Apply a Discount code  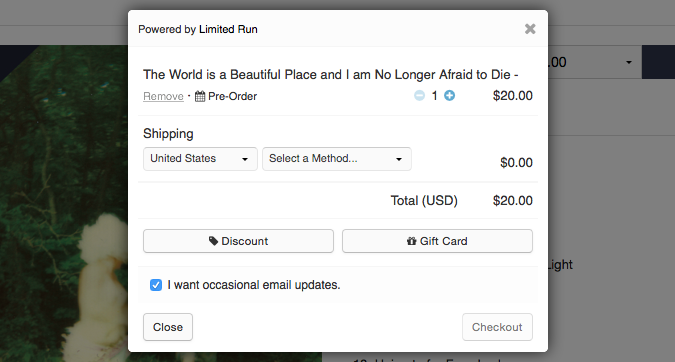click(238, 241)
